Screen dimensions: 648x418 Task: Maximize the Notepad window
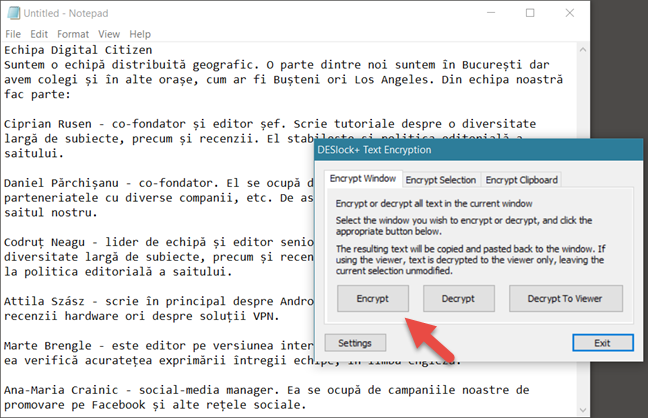point(530,13)
